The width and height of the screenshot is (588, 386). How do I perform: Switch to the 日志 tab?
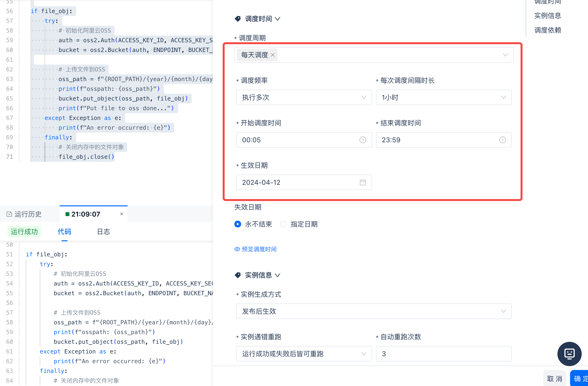[x=103, y=232]
